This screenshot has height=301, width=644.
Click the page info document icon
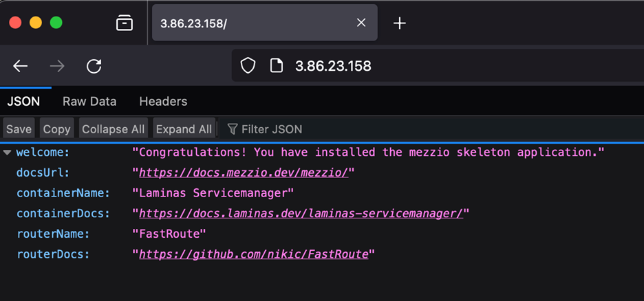coord(277,66)
